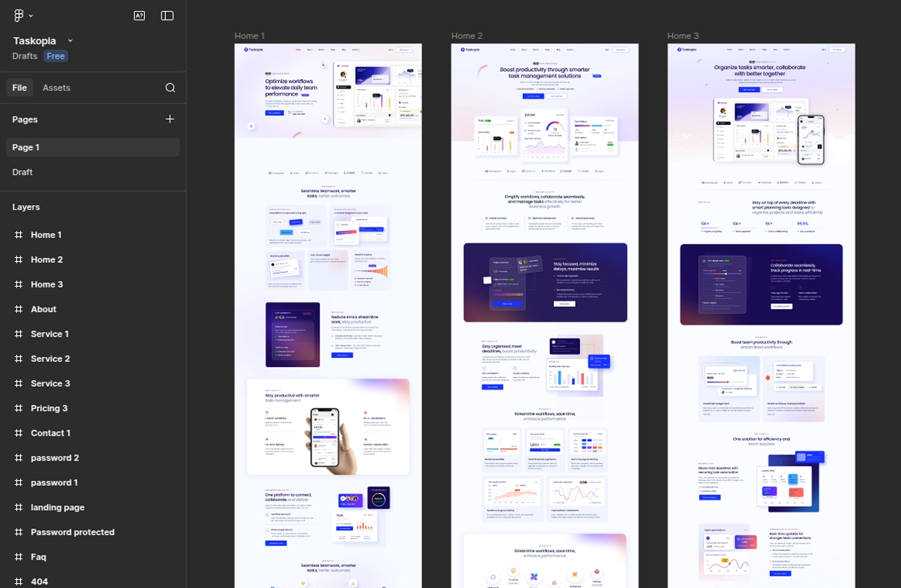
Task: Click the dark purple section in Home 2
Action: [545, 282]
